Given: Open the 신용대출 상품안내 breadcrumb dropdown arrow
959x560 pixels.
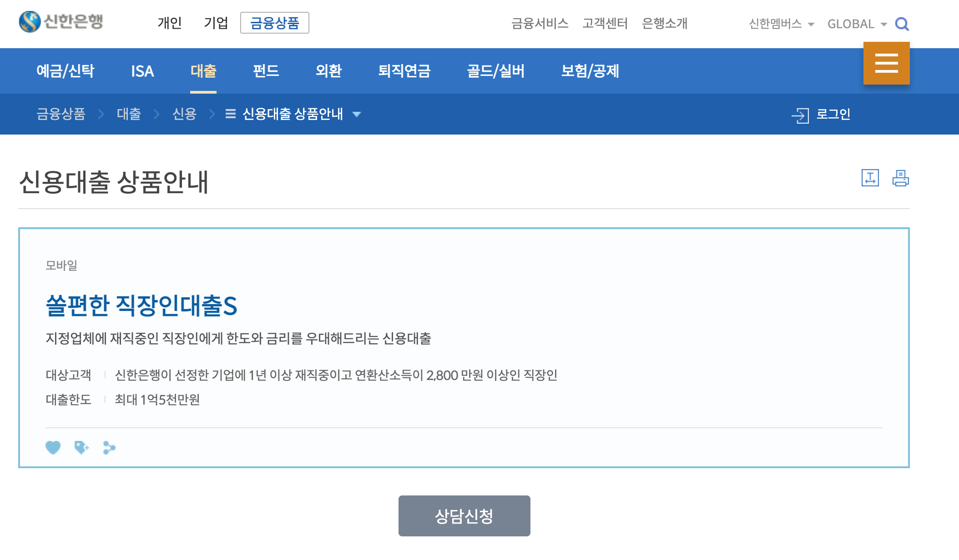Looking at the screenshot, I should 357,114.
